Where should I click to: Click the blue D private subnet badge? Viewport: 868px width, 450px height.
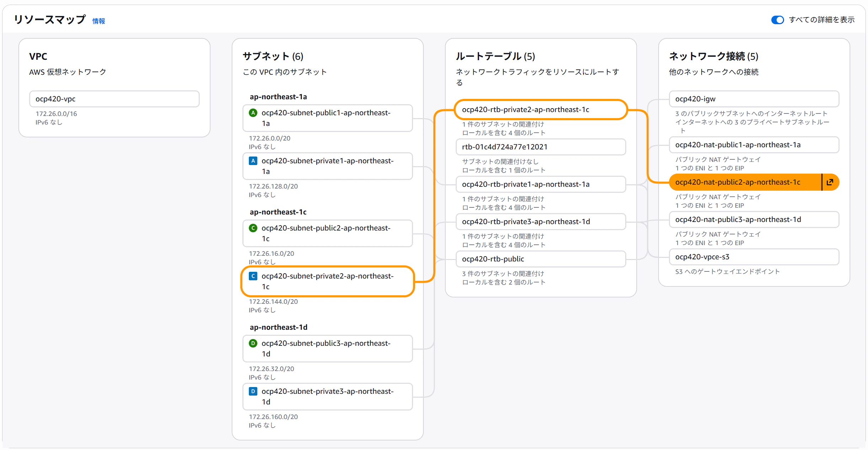[x=253, y=391]
